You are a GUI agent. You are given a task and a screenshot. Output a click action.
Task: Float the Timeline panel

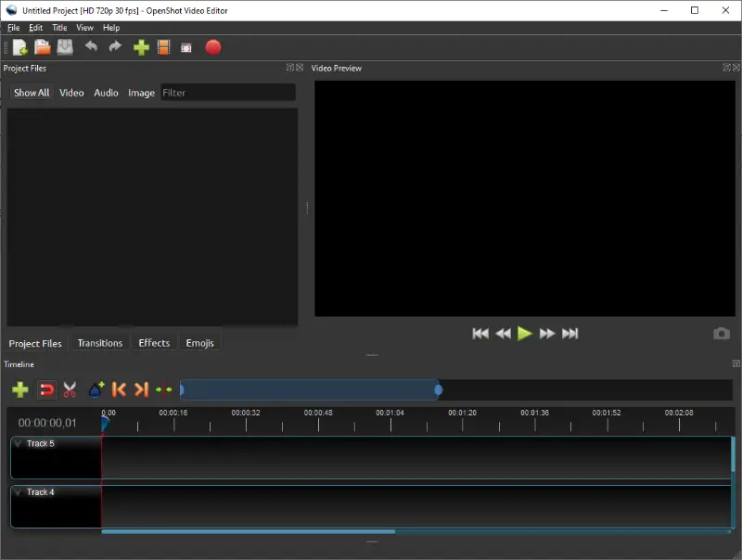click(x=736, y=363)
